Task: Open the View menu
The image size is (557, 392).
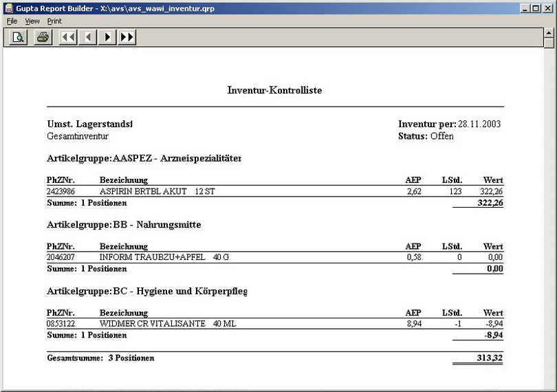Action: (x=32, y=21)
